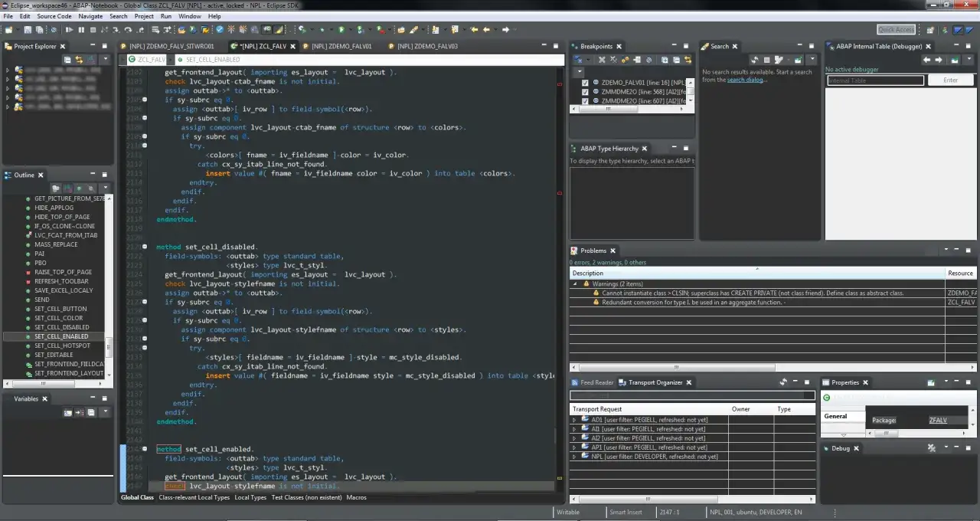Open the Feed Reader tab
Viewport: 980px width, 521px height.
click(x=592, y=382)
